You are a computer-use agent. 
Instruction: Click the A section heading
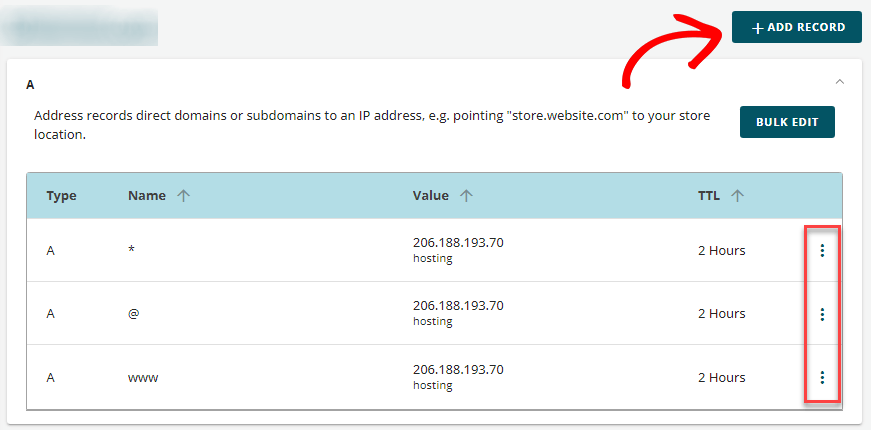pyautogui.click(x=30, y=85)
